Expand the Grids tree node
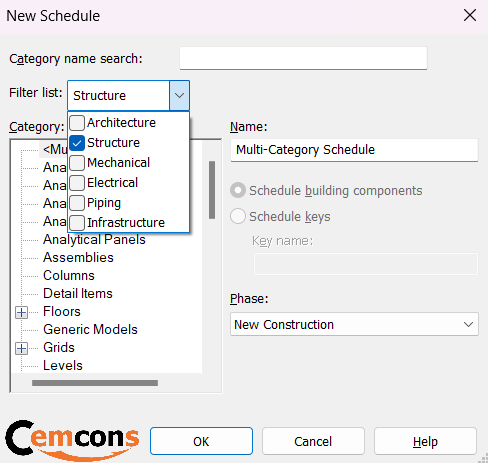488x463 pixels. tap(22, 348)
